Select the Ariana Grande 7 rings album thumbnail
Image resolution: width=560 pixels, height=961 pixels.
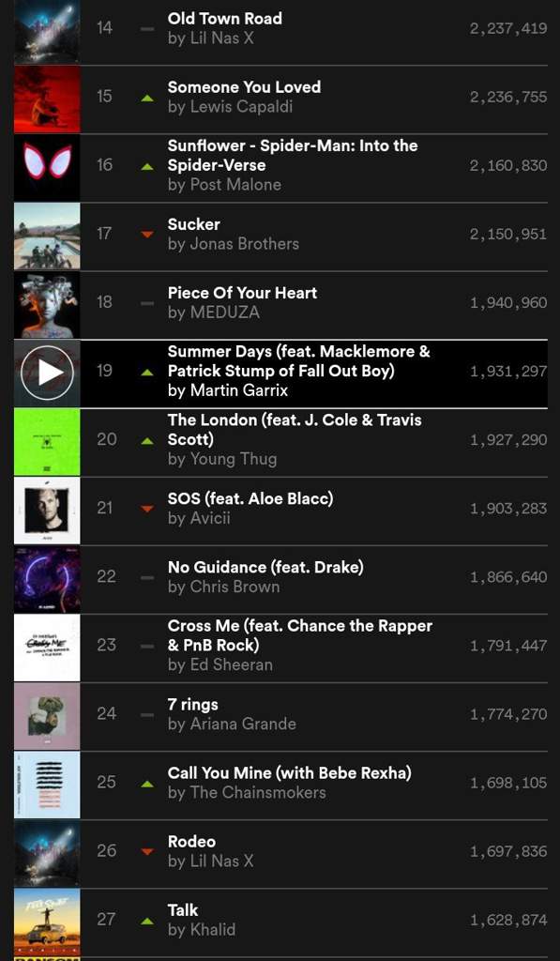pyautogui.click(x=47, y=716)
